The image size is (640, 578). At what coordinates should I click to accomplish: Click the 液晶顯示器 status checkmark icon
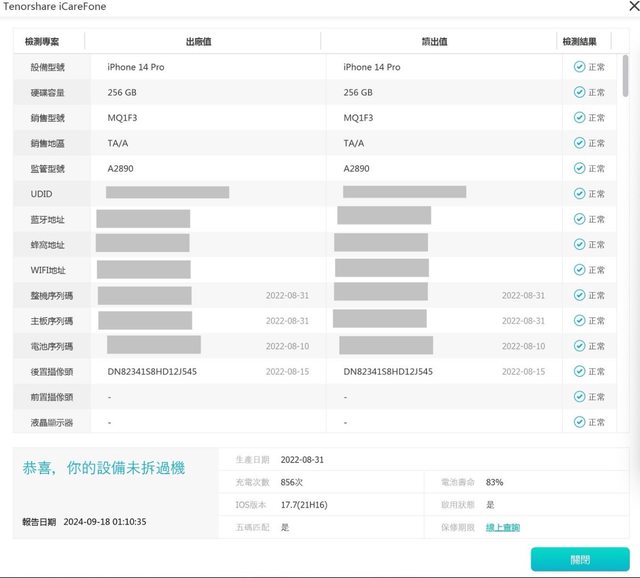(579, 422)
